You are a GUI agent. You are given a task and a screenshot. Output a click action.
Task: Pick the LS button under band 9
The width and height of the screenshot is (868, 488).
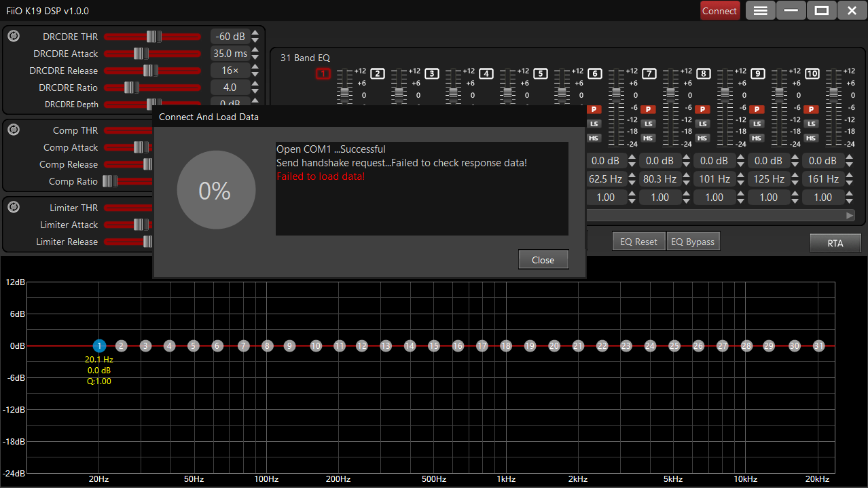tap(757, 124)
